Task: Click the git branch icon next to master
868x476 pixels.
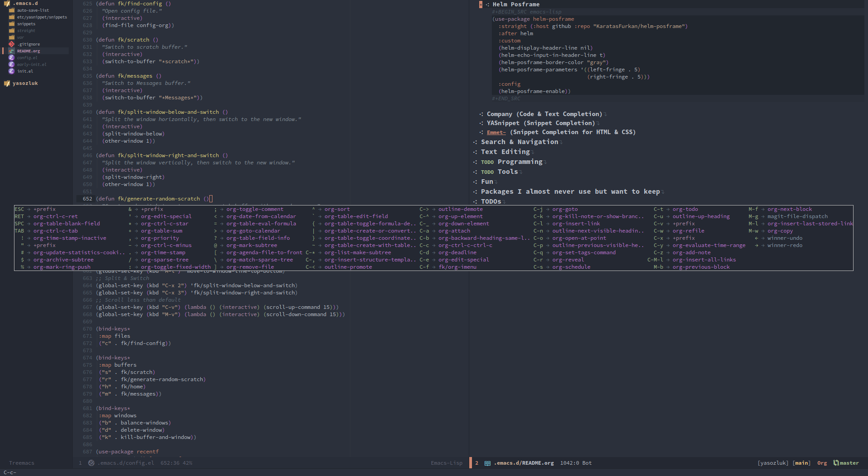Action: pyautogui.click(x=836, y=463)
